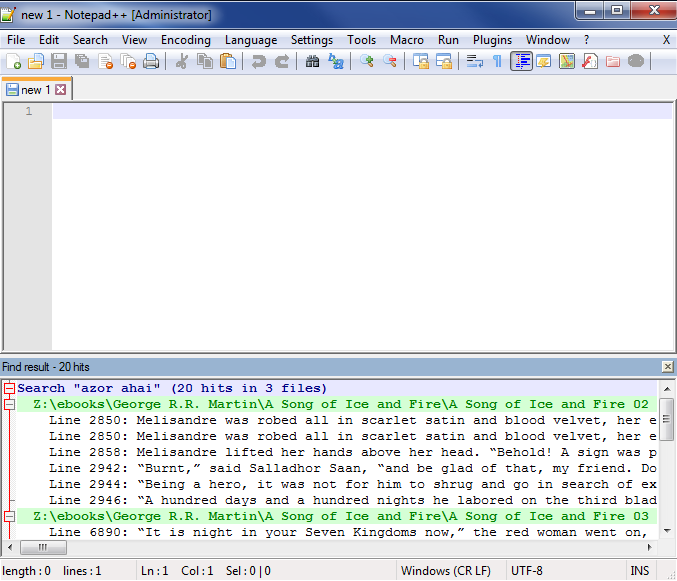
Task: Open the Run menu
Action: tap(448, 40)
